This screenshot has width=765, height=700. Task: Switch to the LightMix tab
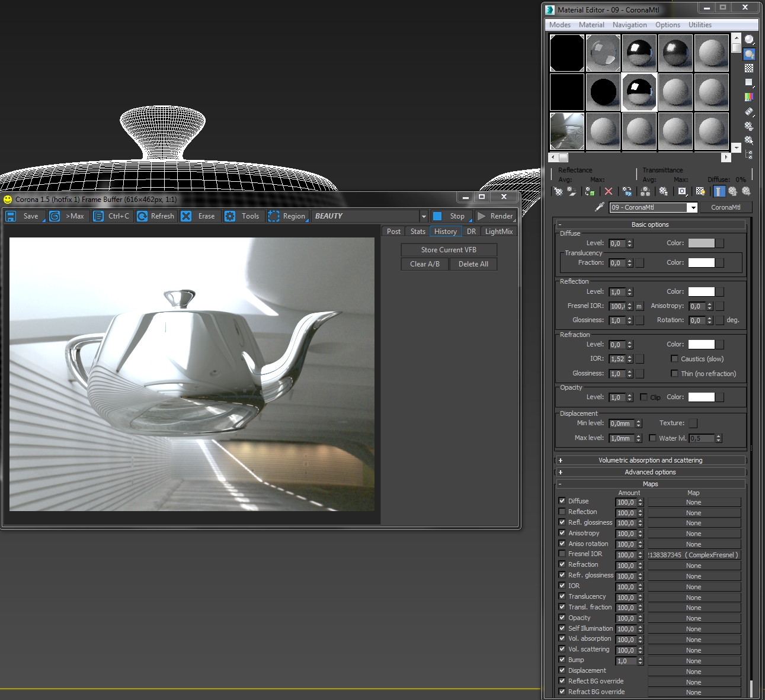(498, 232)
